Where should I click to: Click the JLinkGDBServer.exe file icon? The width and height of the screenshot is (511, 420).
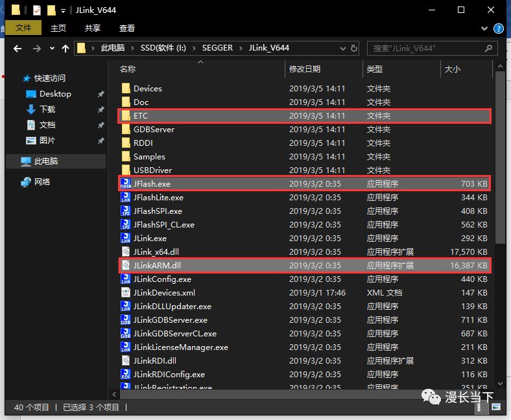[126, 320]
